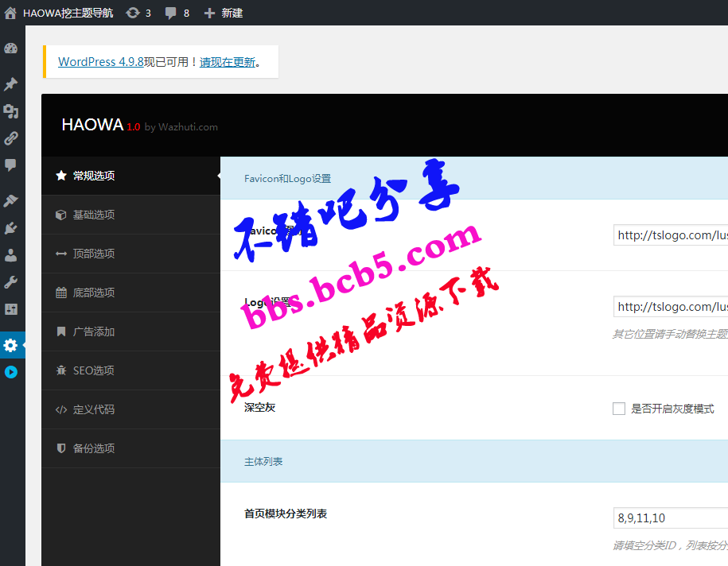Screen dimensions: 728x566
Task: Open the Links chain icon in sidebar
Action: point(10,138)
